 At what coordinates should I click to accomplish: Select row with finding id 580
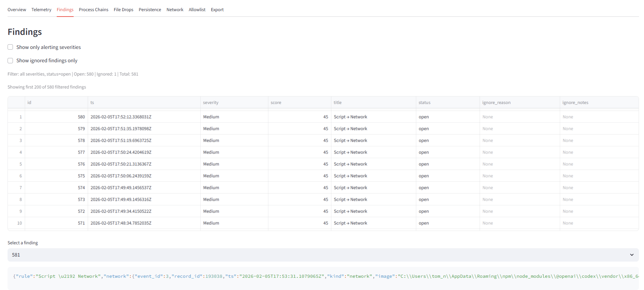[81, 117]
